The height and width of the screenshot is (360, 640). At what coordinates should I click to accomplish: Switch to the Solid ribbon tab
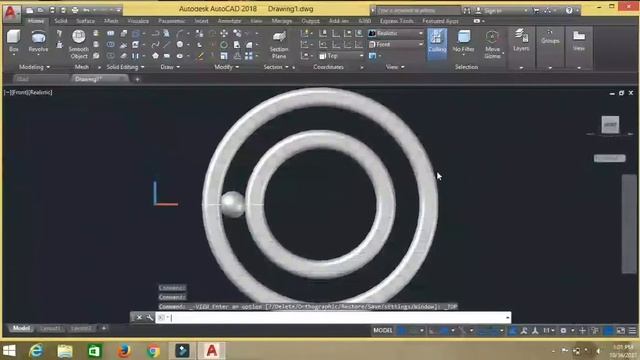tap(60, 21)
